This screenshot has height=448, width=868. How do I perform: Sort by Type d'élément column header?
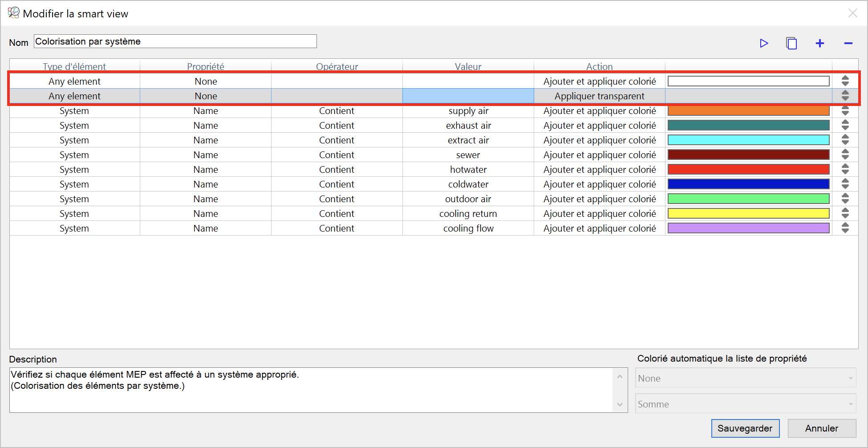coord(74,66)
